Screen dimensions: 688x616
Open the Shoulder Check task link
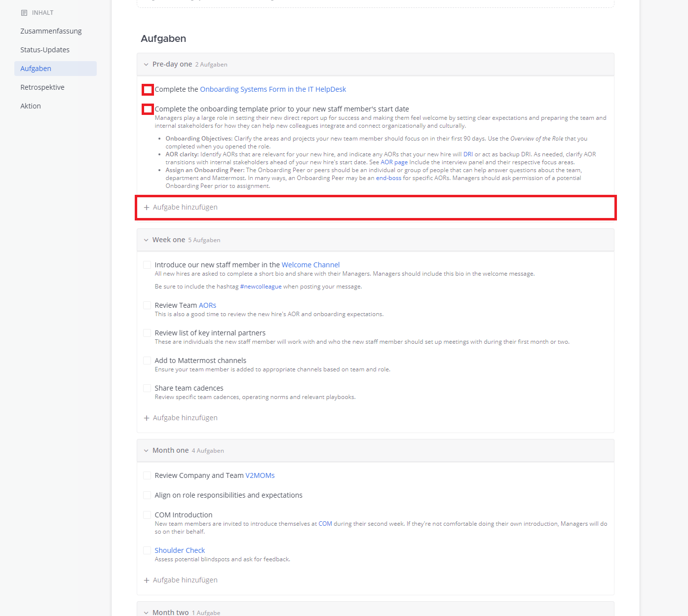pos(180,550)
